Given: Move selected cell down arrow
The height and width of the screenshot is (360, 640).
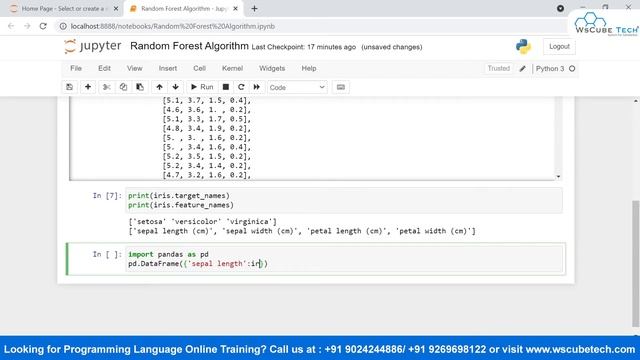Looking at the screenshot, I should (176, 87).
